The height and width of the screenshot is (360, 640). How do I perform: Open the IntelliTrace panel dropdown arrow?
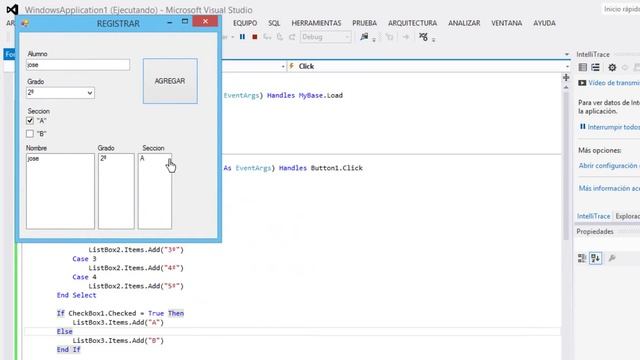(567, 54)
